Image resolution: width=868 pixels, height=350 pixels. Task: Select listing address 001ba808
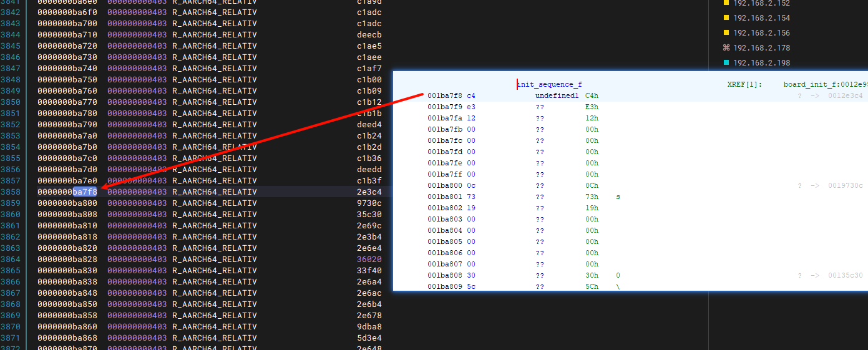tap(444, 276)
